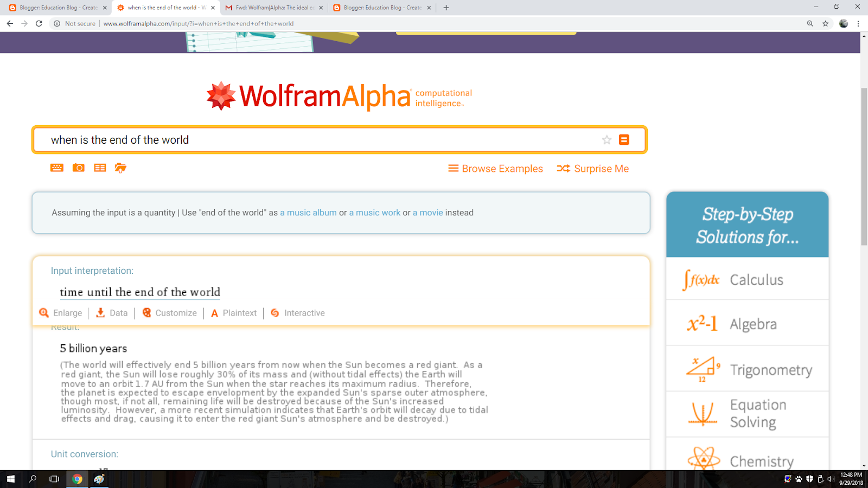Image resolution: width=868 pixels, height=488 pixels.
Task: Click the paw print tray icon
Action: [799, 479]
